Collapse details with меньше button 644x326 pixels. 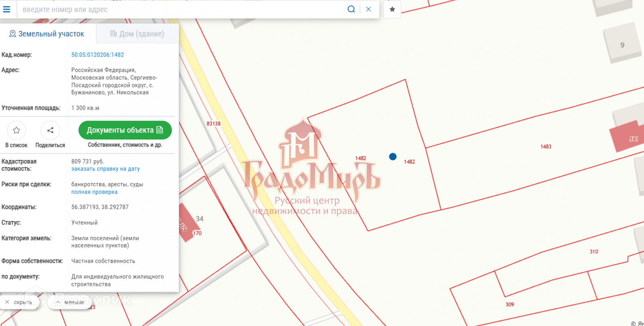click(x=70, y=302)
